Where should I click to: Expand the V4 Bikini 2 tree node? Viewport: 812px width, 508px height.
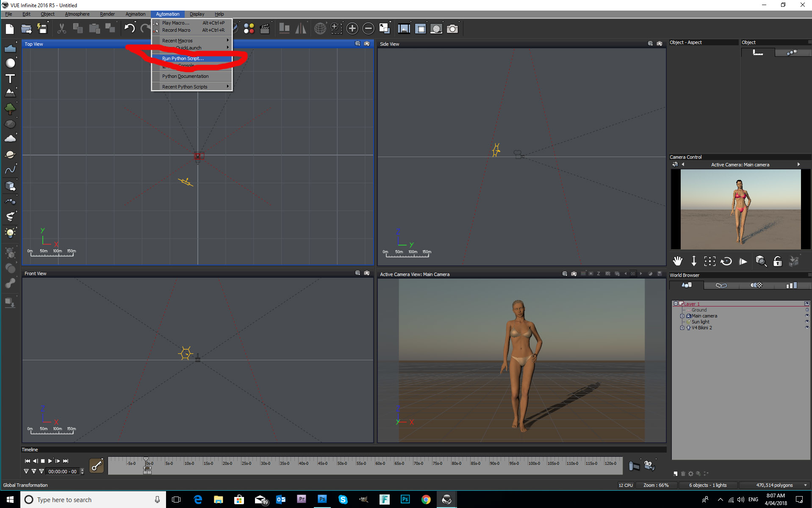click(682, 328)
